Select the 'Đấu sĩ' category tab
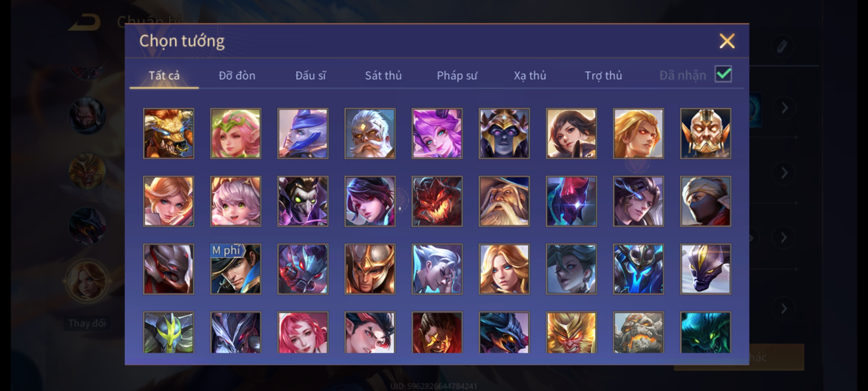The image size is (868, 391). coord(311,75)
